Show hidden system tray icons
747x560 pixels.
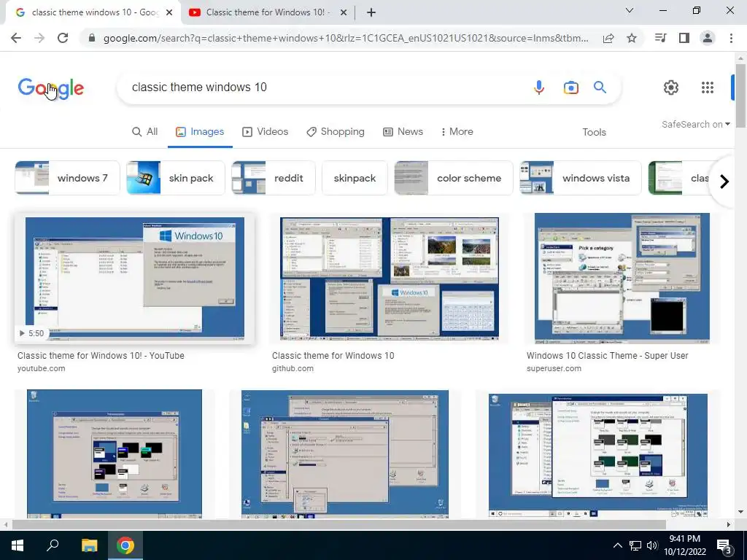pyautogui.click(x=617, y=545)
